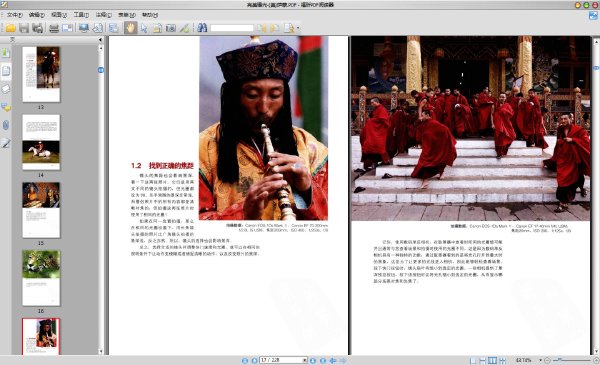Image resolution: width=600 pixels, height=365 pixels.
Task: Open the Signatures pen panel icon
Action: pos(6,143)
